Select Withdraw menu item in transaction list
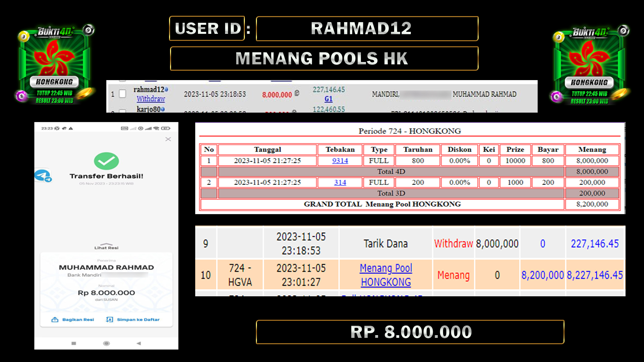The width and height of the screenshot is (644, 362). 150,98
